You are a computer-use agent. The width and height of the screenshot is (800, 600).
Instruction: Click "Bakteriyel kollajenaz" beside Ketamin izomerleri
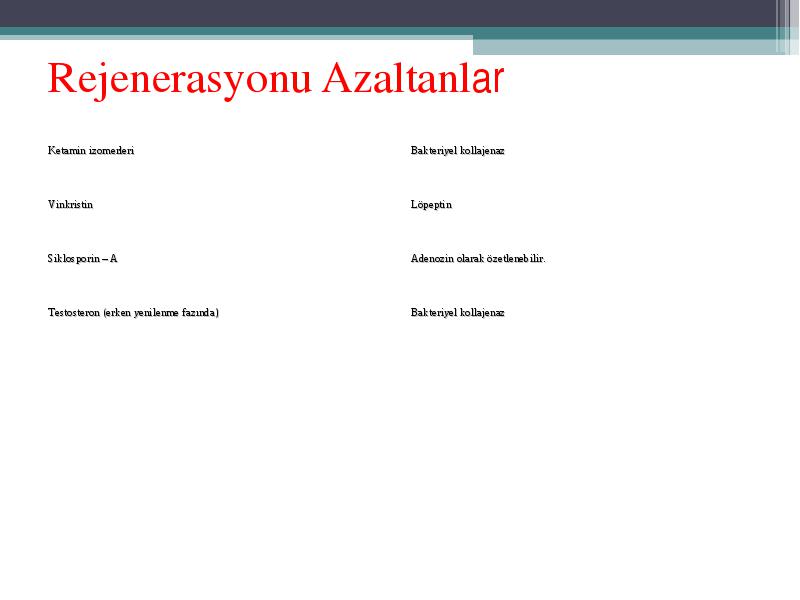pyautogui.click(x=458, y=151)
